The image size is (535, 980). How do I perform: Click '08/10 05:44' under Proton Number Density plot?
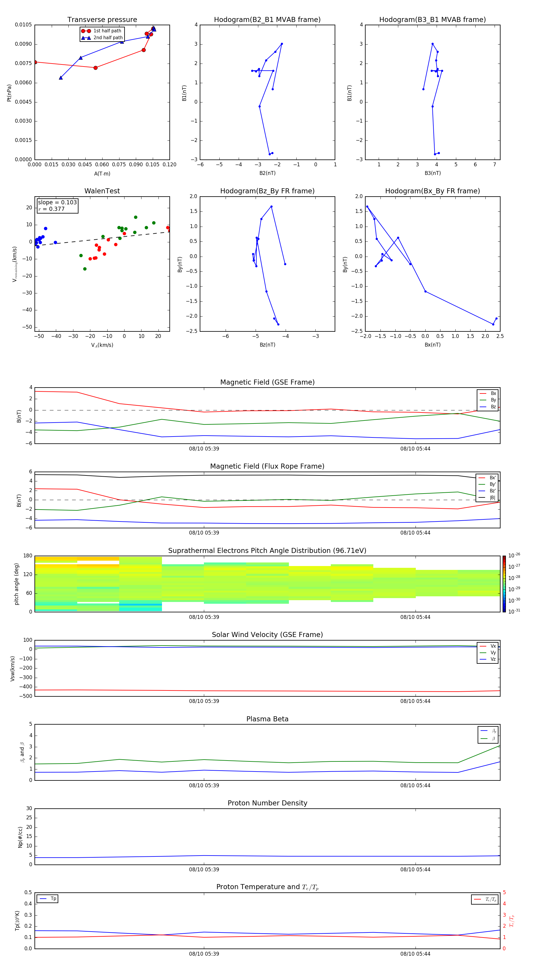tap(416, 870)
